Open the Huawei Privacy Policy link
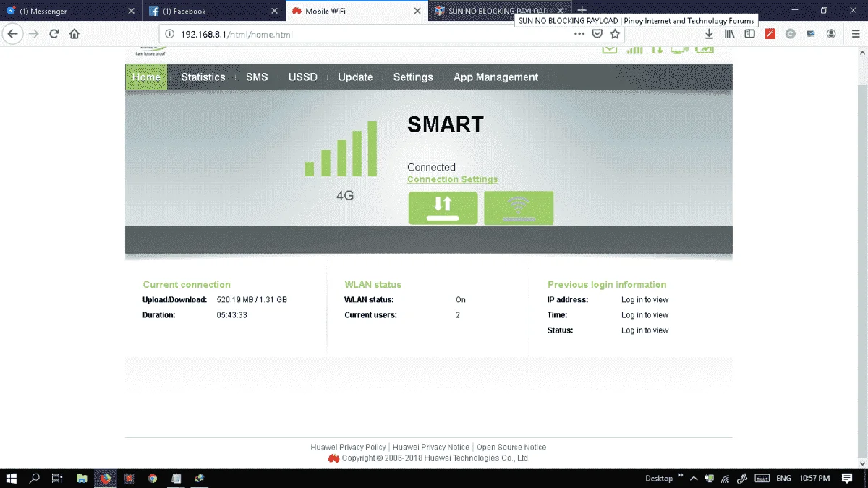 tap(349, 448)
